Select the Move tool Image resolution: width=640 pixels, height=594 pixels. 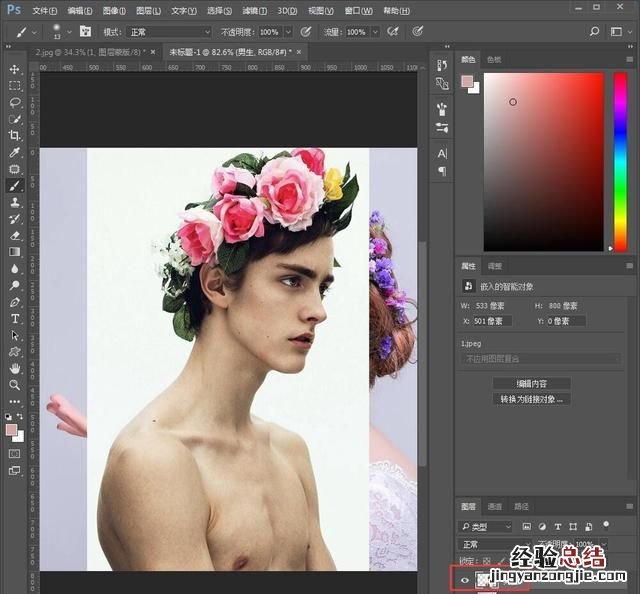tap(15, 69)
